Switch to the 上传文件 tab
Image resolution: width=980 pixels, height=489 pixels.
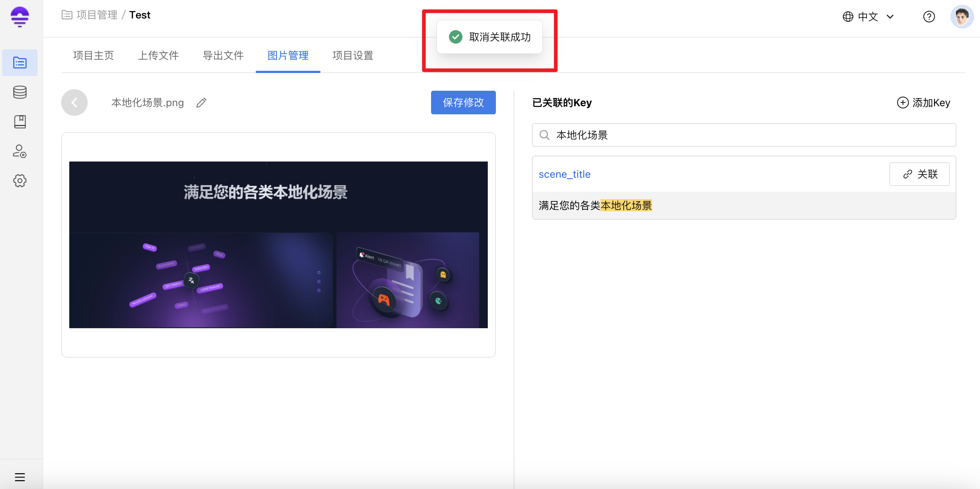point(158,56)
